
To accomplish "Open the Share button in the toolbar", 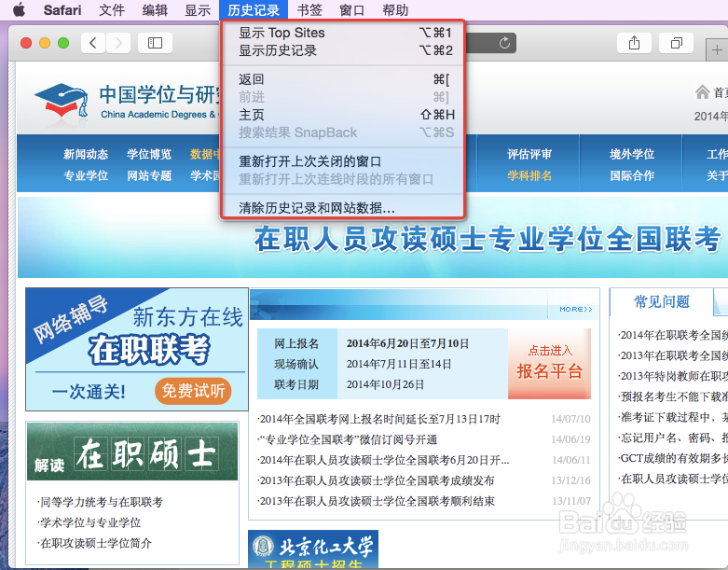I will [634, 43].
